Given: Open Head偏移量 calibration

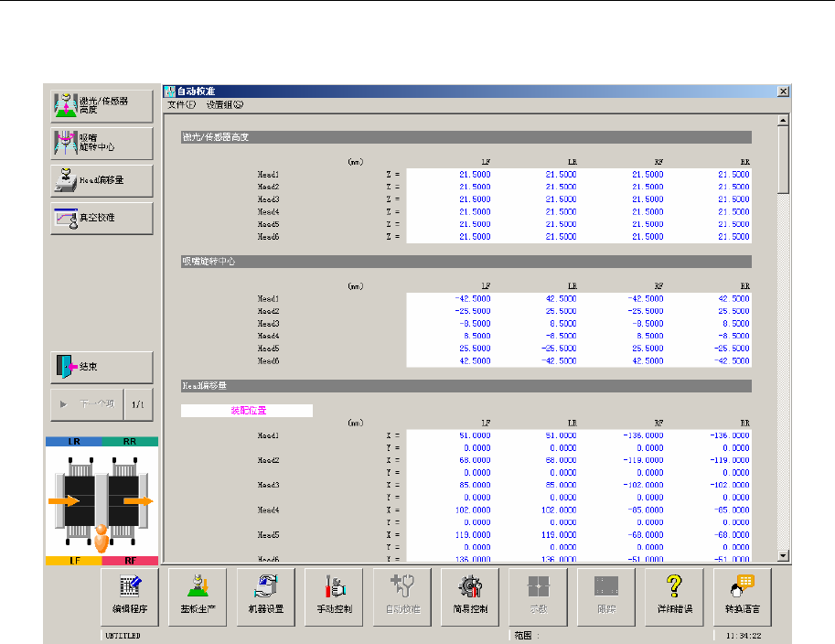Looking at the screenshot, I should (102, 180).
